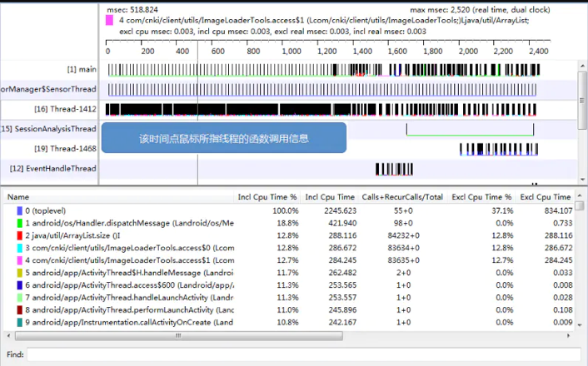588x366 pixels.
Task: Click the horizontal scrollbar right arrow
Action: 569,336
